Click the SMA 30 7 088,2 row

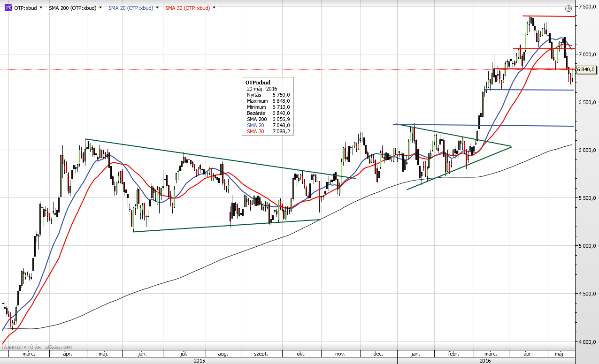click(268, 131)
